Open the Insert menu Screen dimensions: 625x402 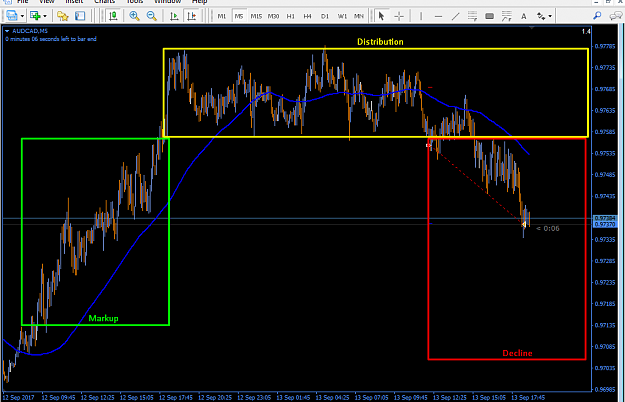pos(74,2)
